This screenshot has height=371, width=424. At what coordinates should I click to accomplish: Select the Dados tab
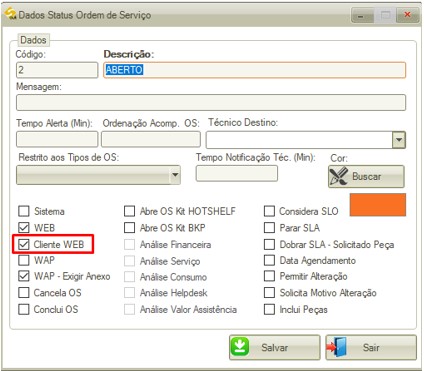[33, 40]
